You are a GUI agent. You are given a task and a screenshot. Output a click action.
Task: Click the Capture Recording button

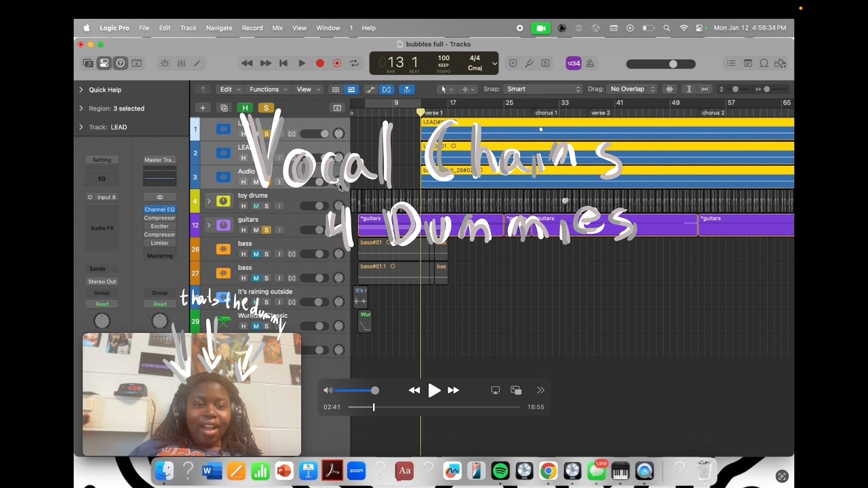click(x=337, y=63)
